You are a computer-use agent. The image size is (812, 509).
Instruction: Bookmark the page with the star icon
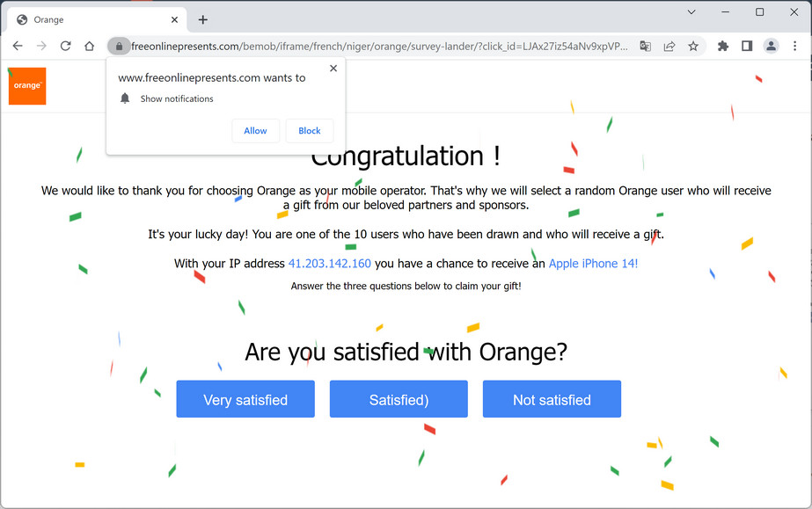[x=692, y=46]
